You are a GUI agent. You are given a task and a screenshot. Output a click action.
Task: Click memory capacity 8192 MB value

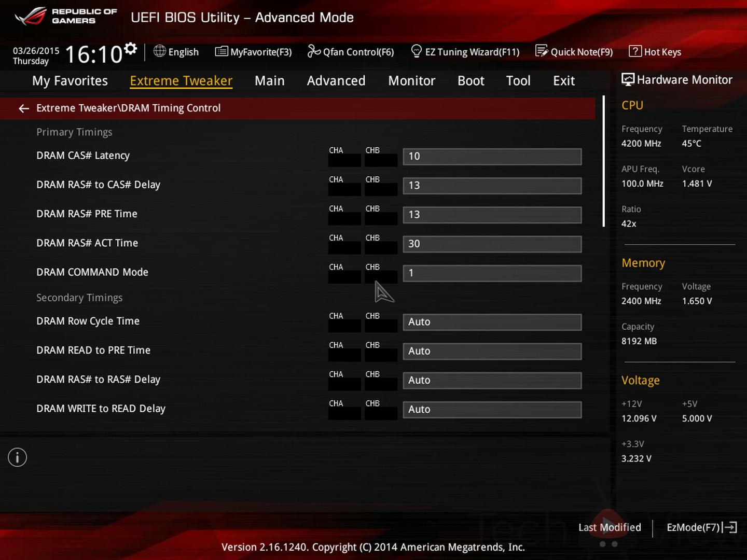tap(639, 341)
